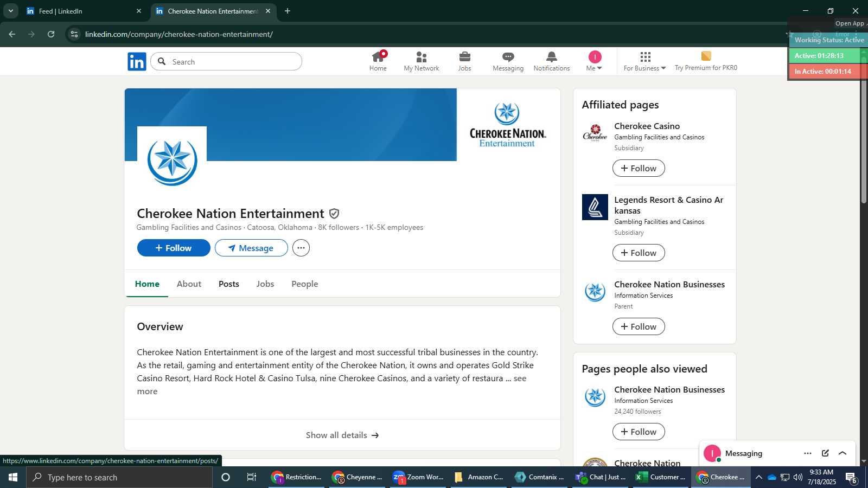
Task: Switch to the People tab
Action: [x=305, y=284]
